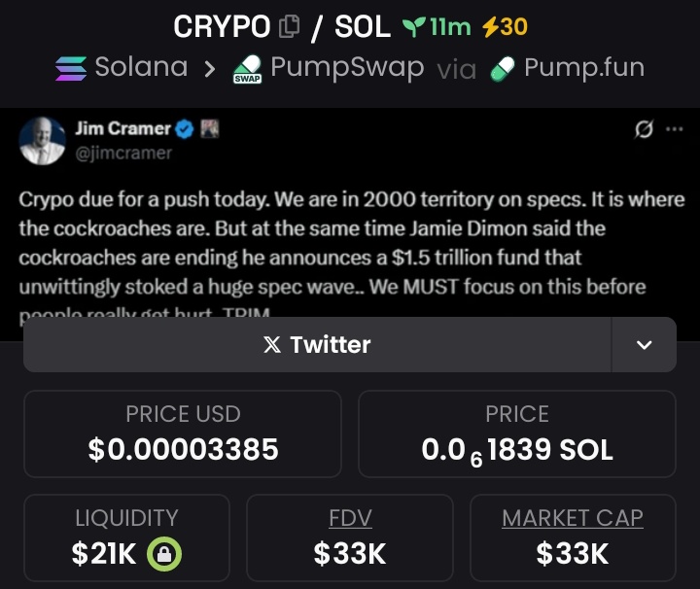The width and height of the screenshot is (700, 589).
Task: Click the Pump.fun pill icon
Action: pos(502,68)
